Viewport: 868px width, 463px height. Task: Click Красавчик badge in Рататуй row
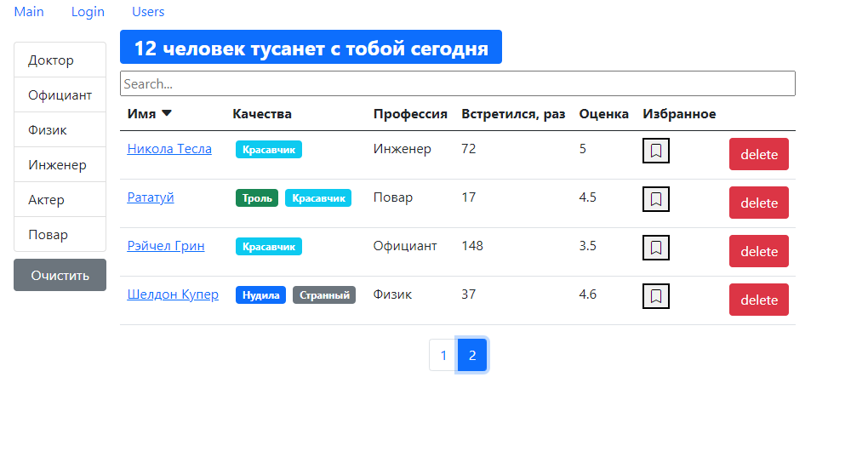tap(318, 198)
